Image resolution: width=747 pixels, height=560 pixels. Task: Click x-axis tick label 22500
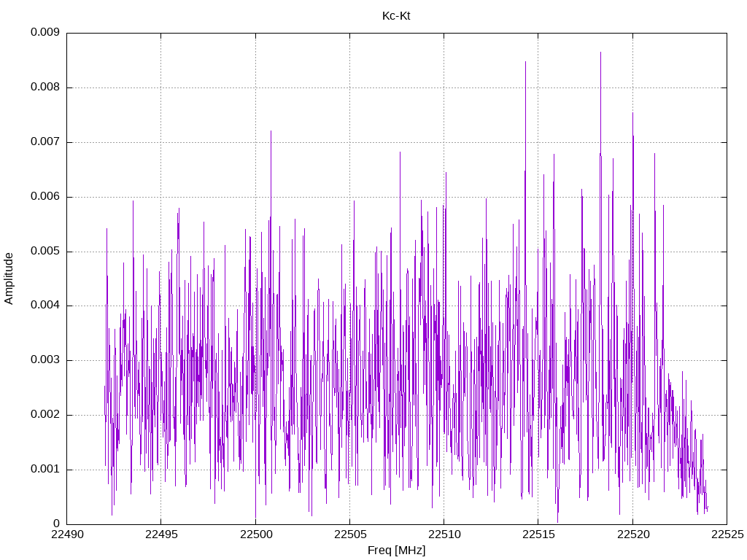256,534
